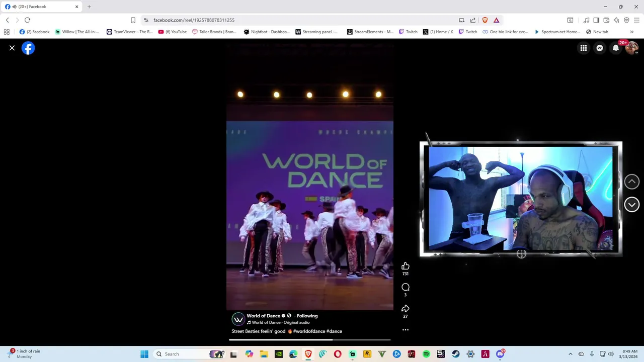Like the World of Dance reel

tap(406, 266)
